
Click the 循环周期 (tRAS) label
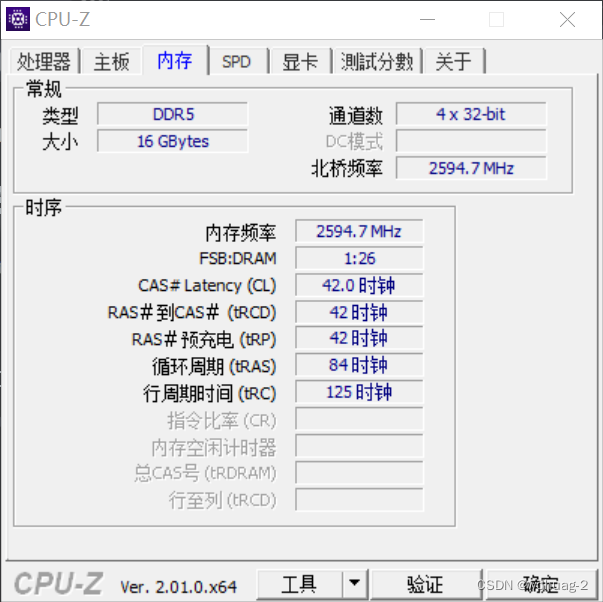point(214,366)
